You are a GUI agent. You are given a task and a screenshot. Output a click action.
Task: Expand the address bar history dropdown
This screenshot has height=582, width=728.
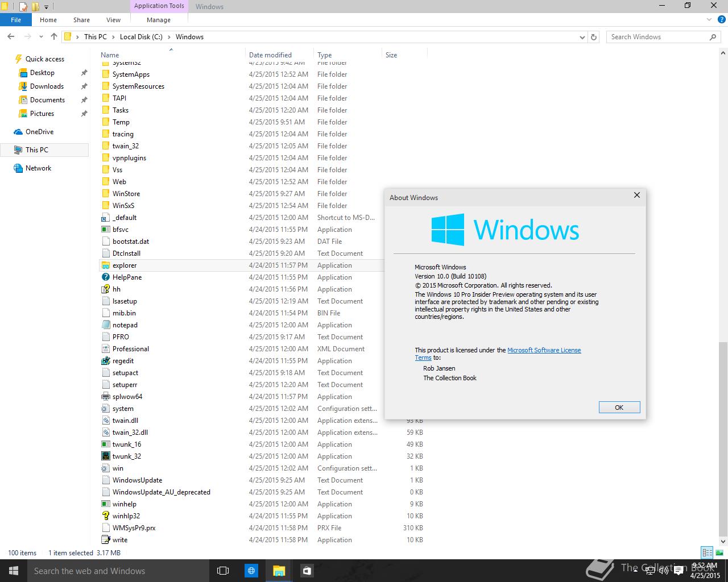pos(582,37)
